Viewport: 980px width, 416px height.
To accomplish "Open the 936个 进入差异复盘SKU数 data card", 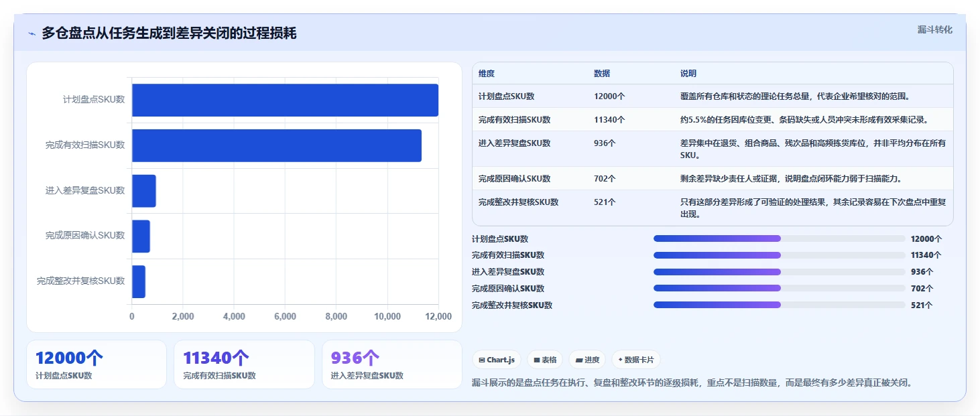I will (392, 364).
